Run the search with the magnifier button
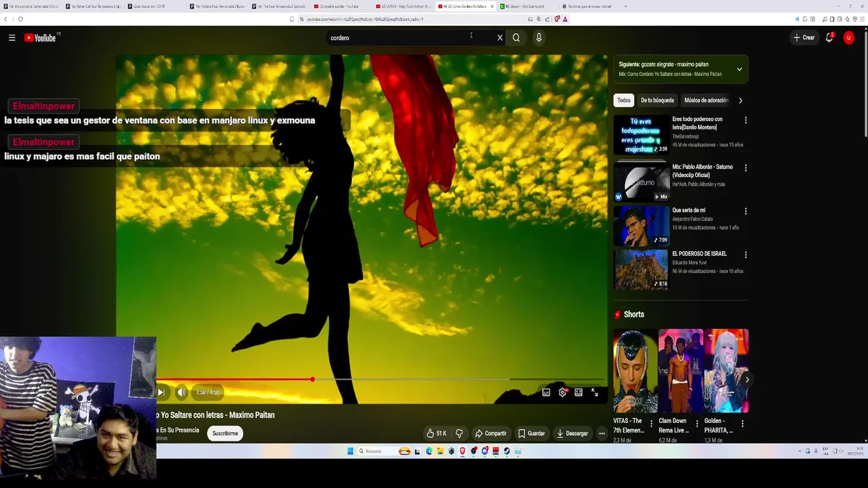This screenshot has width=868, height=488. coord(516,38)
